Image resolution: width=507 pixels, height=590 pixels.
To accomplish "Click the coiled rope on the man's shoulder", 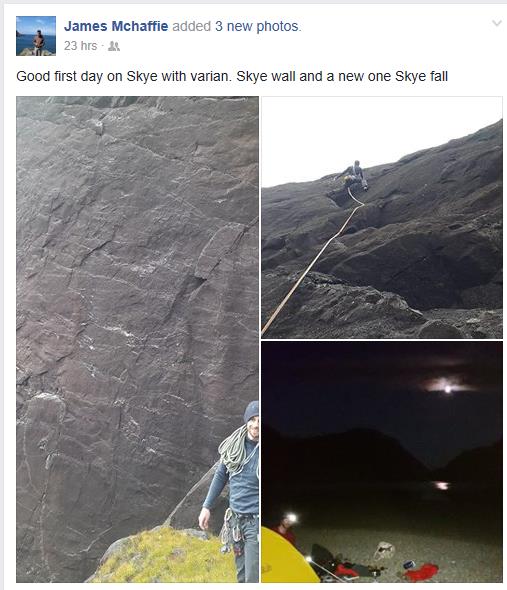I will coord(233,450).
